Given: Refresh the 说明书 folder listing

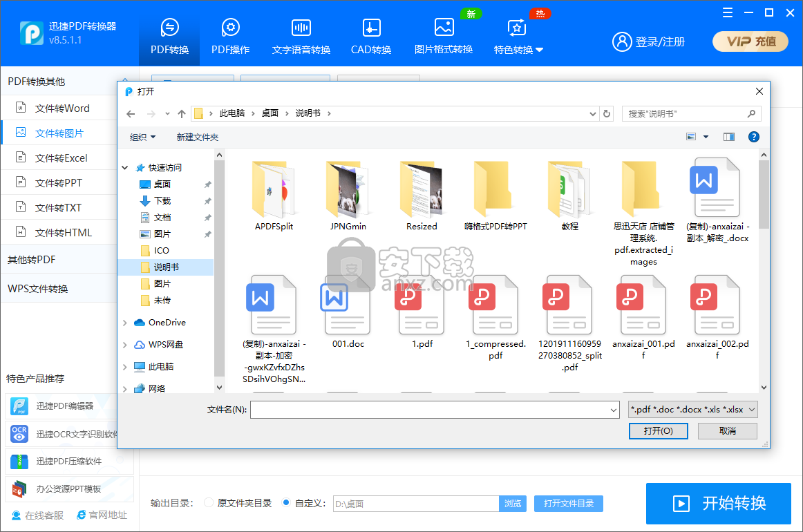Looking at the screenshot, I should pos(607,114).
